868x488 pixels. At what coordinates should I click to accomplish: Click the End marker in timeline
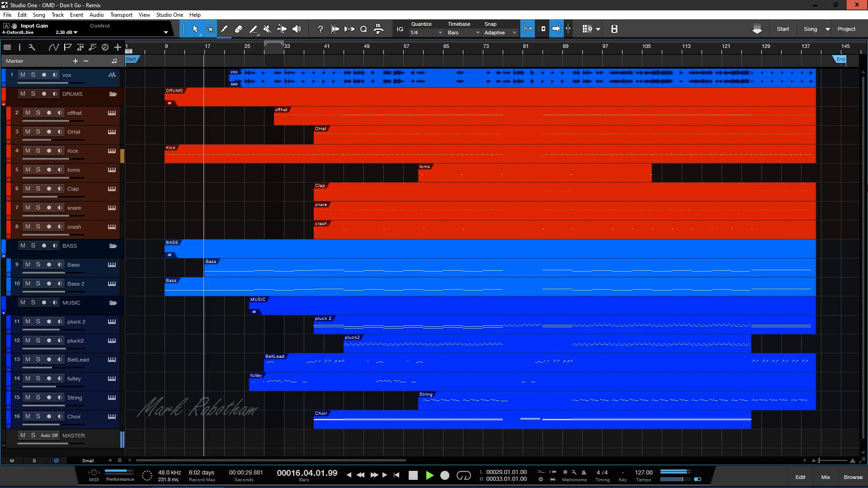[x=840, y=60]
